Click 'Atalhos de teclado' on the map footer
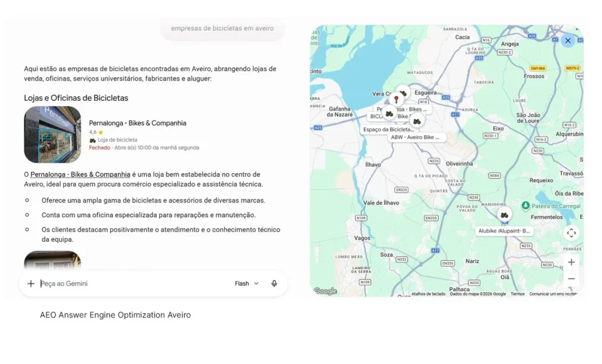 (x=428, y=294)
